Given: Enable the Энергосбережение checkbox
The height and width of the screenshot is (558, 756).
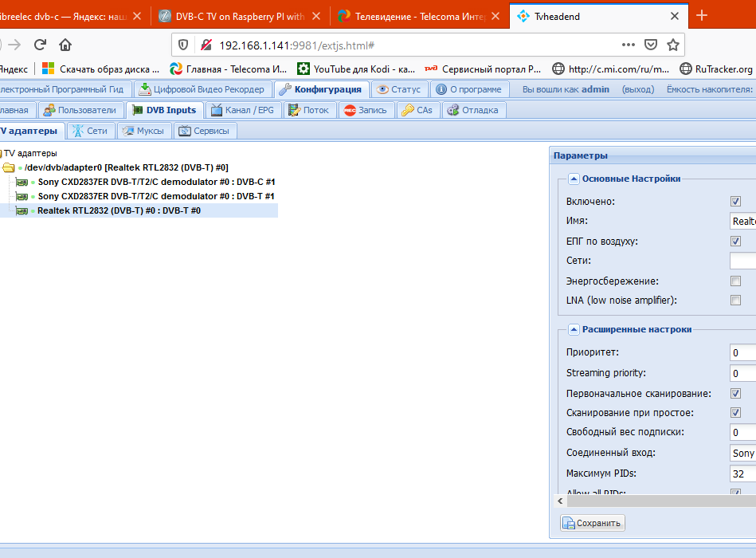Looking at the screenshot, I should point(735,281).
